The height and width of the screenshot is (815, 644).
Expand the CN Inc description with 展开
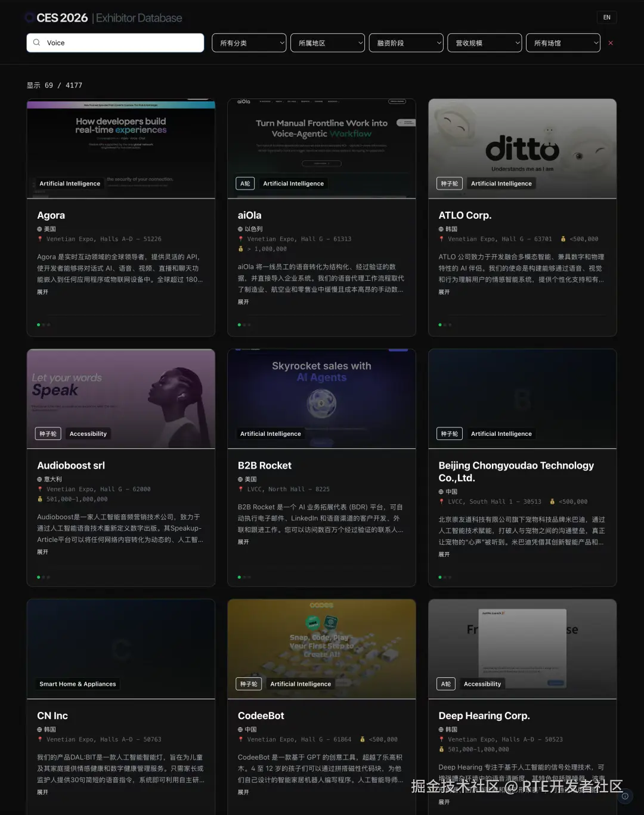[x=42, y=792]
